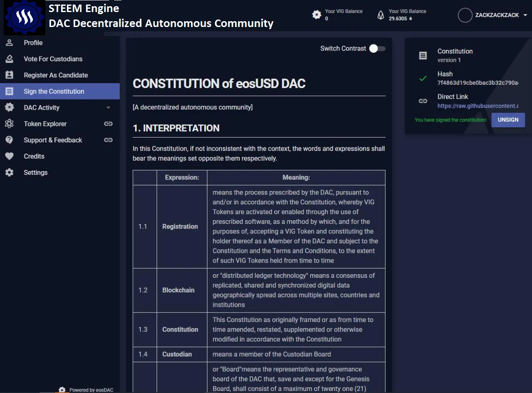
Task: Click the Settings gear icon
Action: tap(9, 172)
